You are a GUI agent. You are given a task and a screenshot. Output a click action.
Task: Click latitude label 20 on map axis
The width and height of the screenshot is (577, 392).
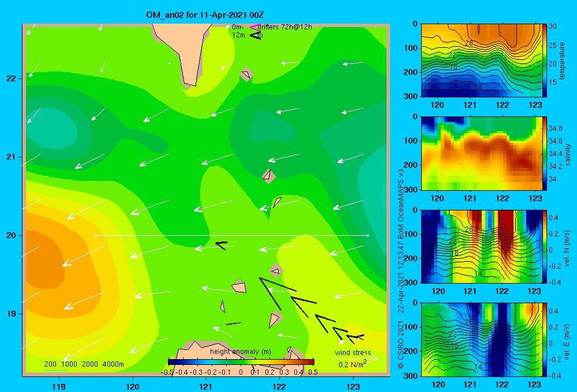pyautogui.click(x=11, y=235)
